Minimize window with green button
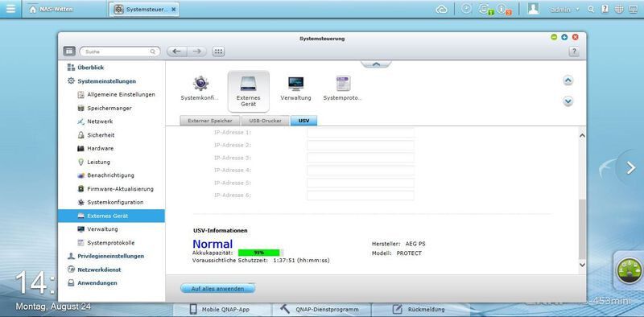The image size is (644, 317). pyautogui.click(x=554, y=37)
